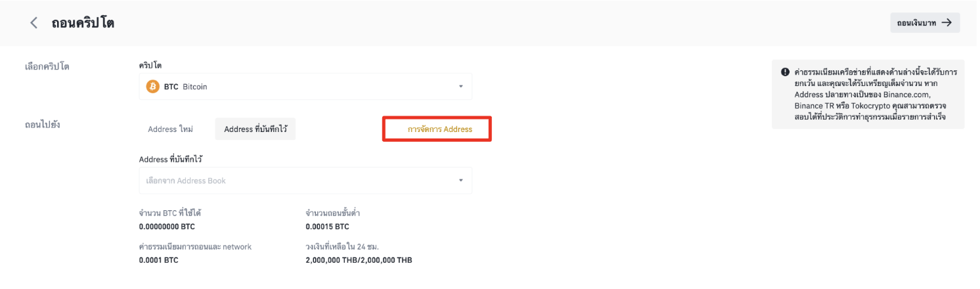Click the exclamation info icon in notice

785,72
